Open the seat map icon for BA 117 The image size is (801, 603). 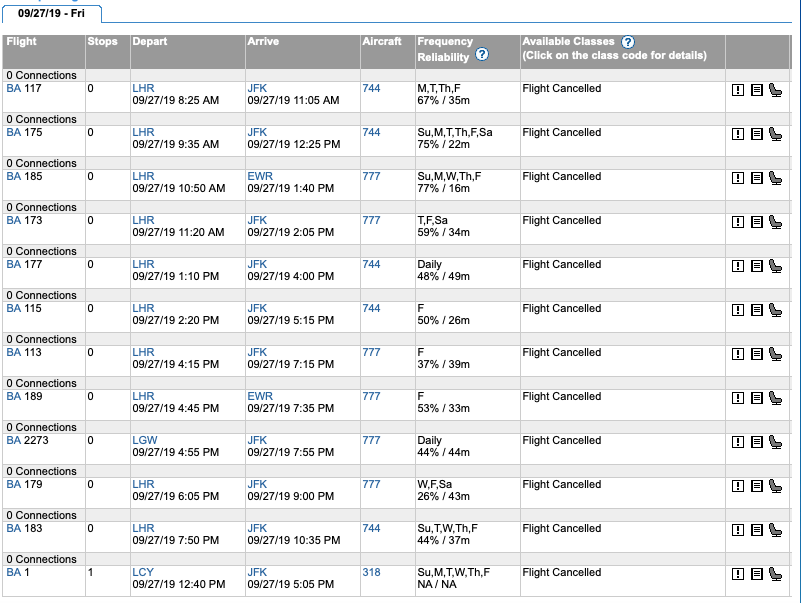pos(775,90)
